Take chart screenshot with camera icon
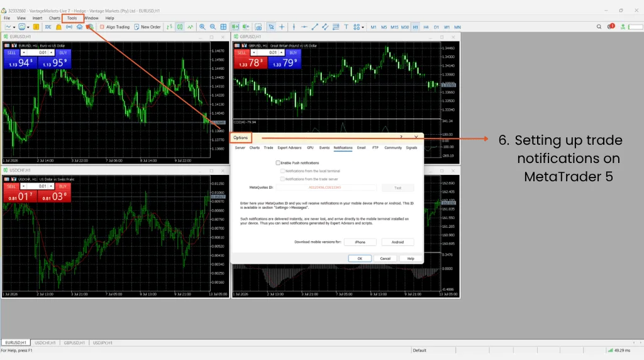The image size is (644, 360). [x=258, y=27]
